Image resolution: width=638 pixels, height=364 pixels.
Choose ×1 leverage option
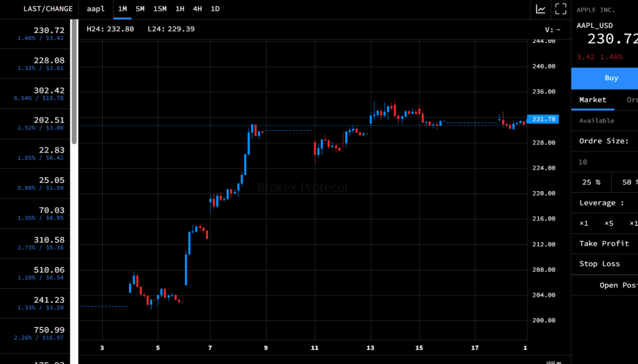pos(584,223)
